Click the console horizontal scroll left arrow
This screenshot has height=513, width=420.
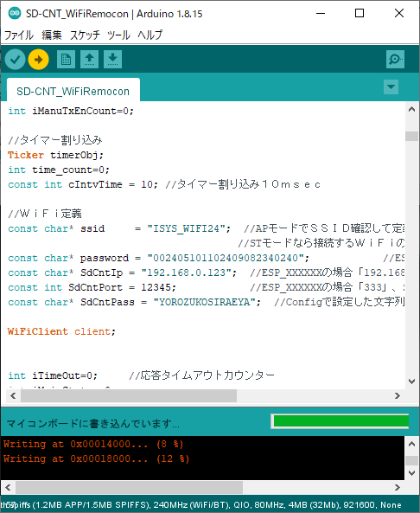[x=9, y=488]
